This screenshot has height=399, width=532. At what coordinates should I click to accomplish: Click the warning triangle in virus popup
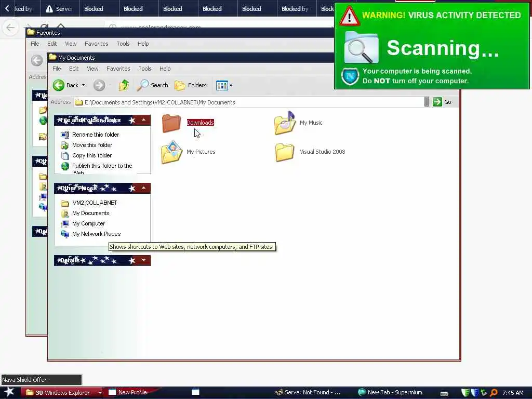click(x=350, y=16)
